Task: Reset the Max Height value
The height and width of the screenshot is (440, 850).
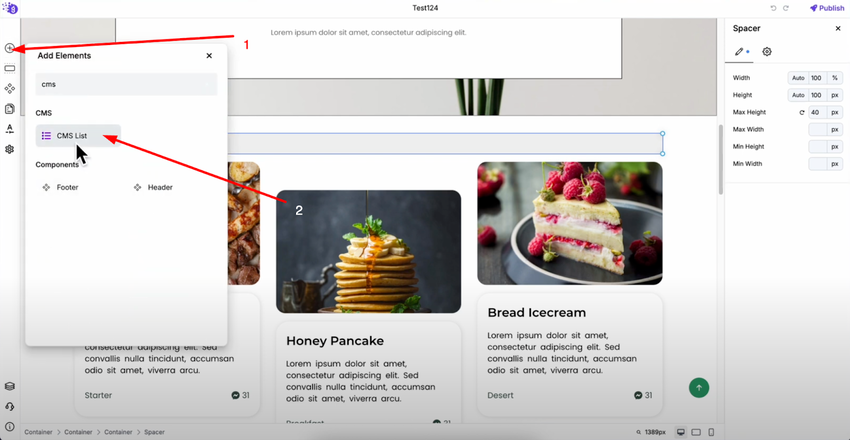Action: point(802,113)
